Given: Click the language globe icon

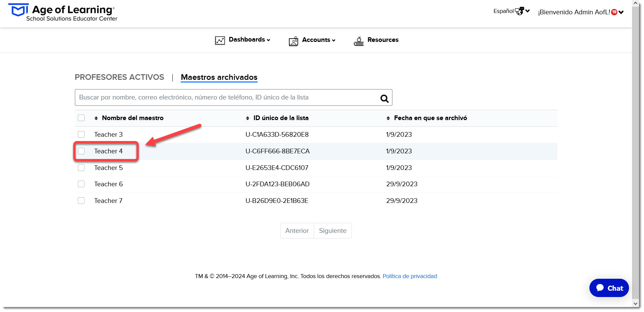Looking at the screenshot, I should [x=519, y=11].
